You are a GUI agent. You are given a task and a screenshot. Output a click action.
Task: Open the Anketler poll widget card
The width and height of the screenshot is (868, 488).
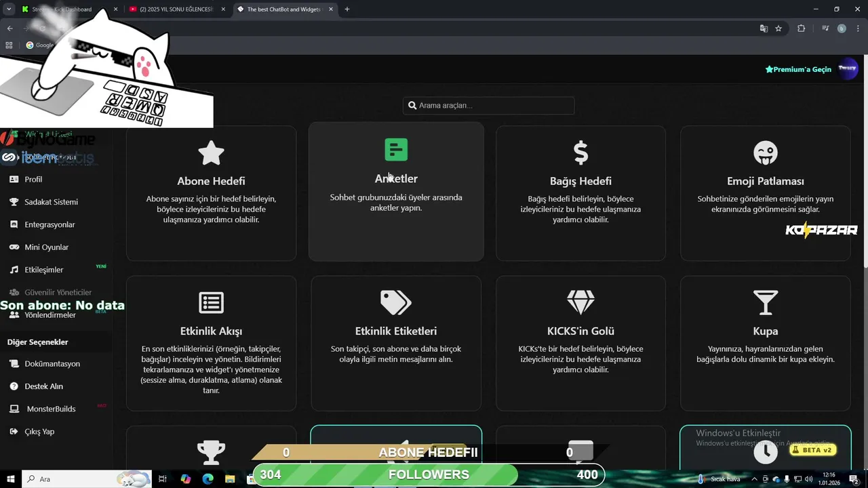(396, 191)
